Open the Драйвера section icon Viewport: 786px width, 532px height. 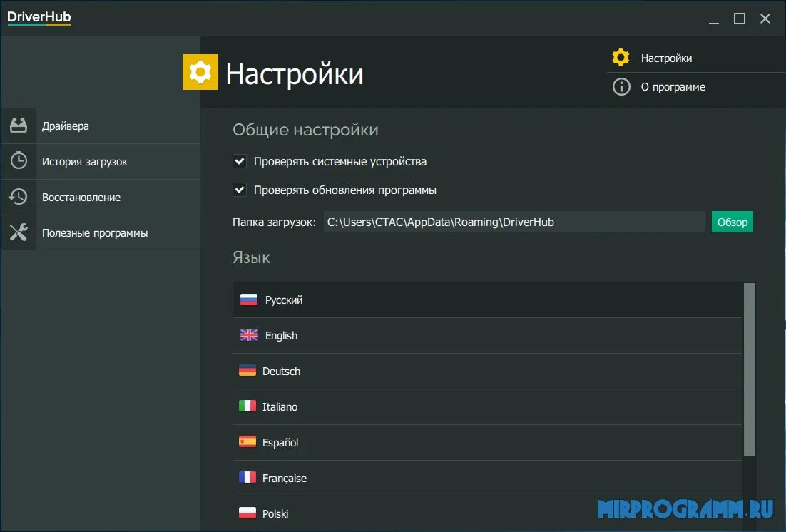19,126
